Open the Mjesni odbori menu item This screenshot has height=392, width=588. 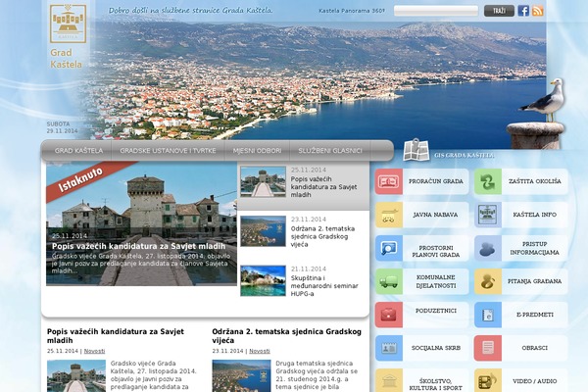(x=257, y=150)
